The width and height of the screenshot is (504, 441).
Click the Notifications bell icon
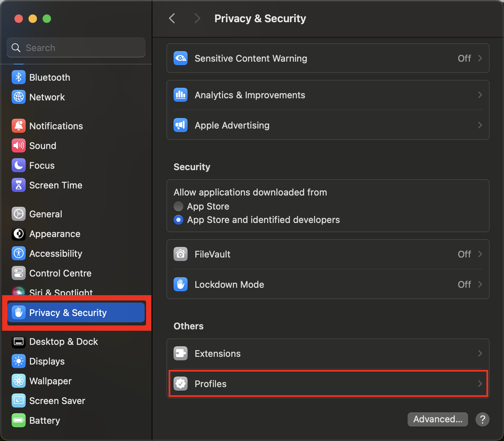point(18,126)
